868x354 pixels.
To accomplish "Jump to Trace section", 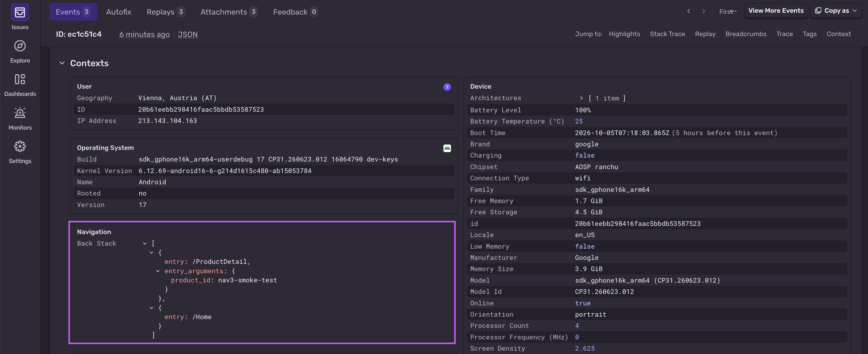I will pos(784,34).
